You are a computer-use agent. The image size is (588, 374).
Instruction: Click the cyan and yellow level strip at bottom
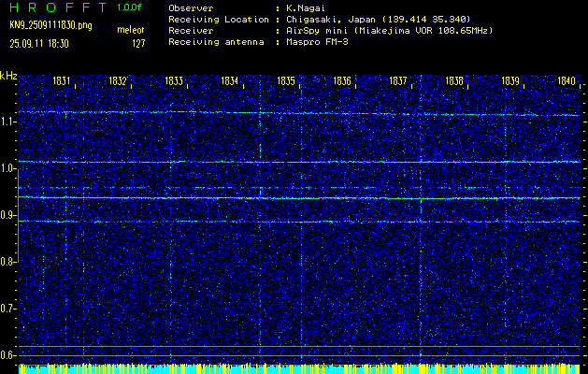point(299,368)
